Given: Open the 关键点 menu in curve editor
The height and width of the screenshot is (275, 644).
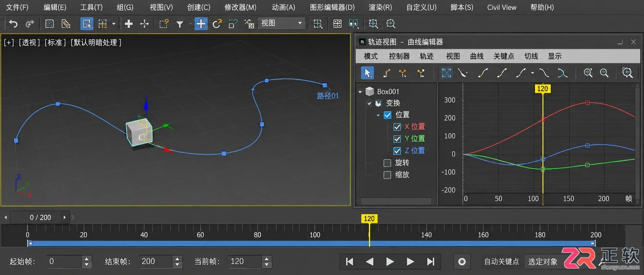Looking at the screenshot, I should click(x=504, y=56).
